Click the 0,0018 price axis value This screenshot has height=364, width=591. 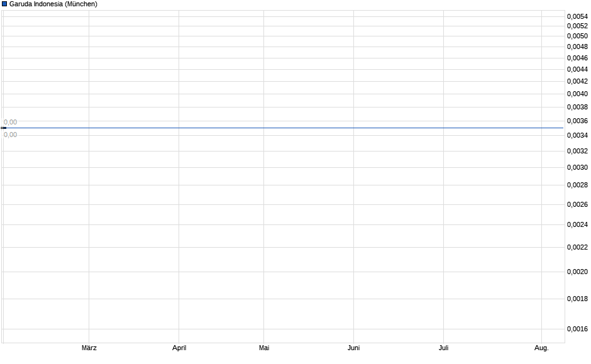pos(577,299)
